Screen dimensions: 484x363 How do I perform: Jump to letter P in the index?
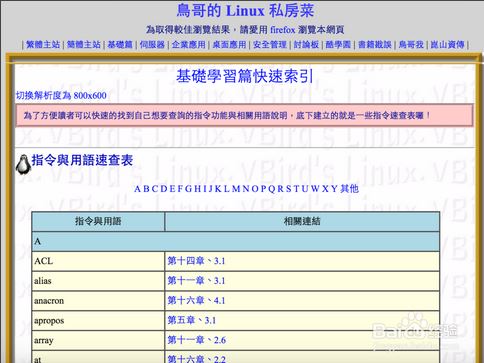263,189
